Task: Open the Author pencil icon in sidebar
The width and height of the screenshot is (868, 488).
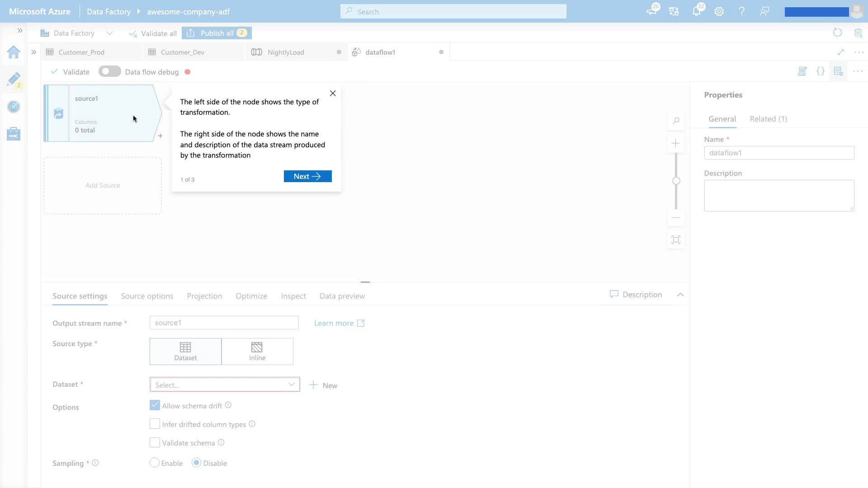Action: point(14,80)
